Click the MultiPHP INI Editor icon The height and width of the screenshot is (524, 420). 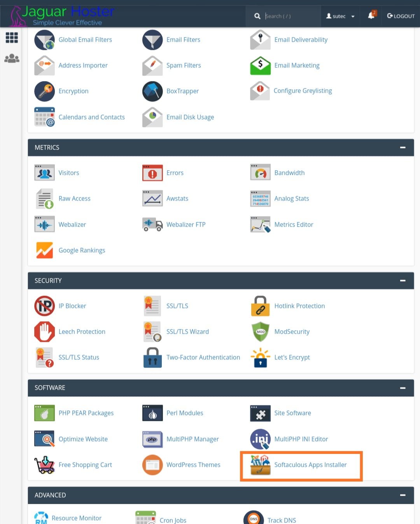[260, 439]
